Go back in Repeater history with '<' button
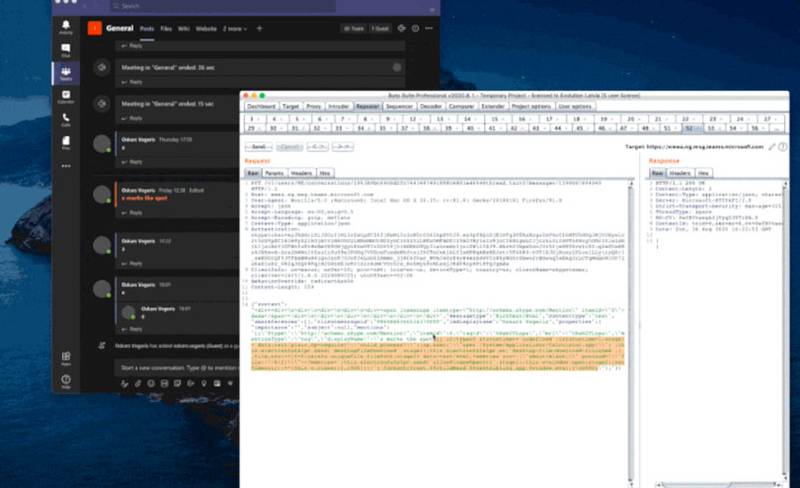 click(x=317, y=147)
